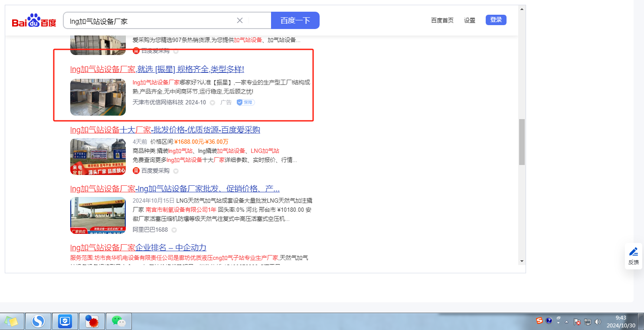Go to 百度首页
The height and width of the screenshot is (330, 644).
pos(442,20)
